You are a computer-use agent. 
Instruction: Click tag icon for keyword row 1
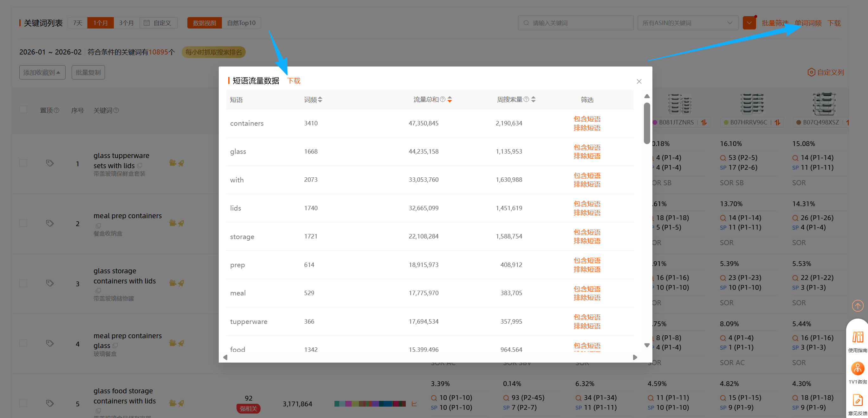(x=50, y=163)
